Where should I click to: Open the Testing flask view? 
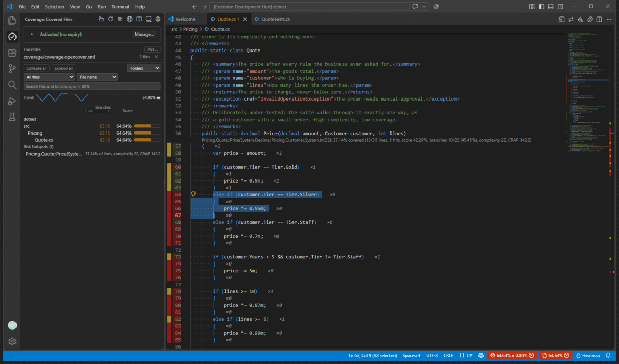(12, 117)
